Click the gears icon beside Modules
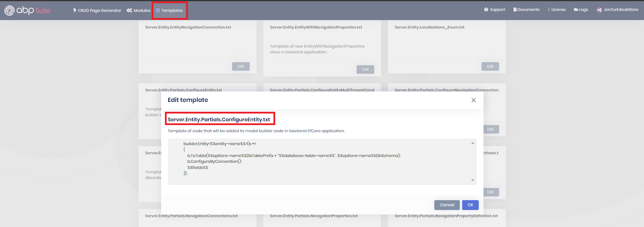644x227 pixels. 129,11
